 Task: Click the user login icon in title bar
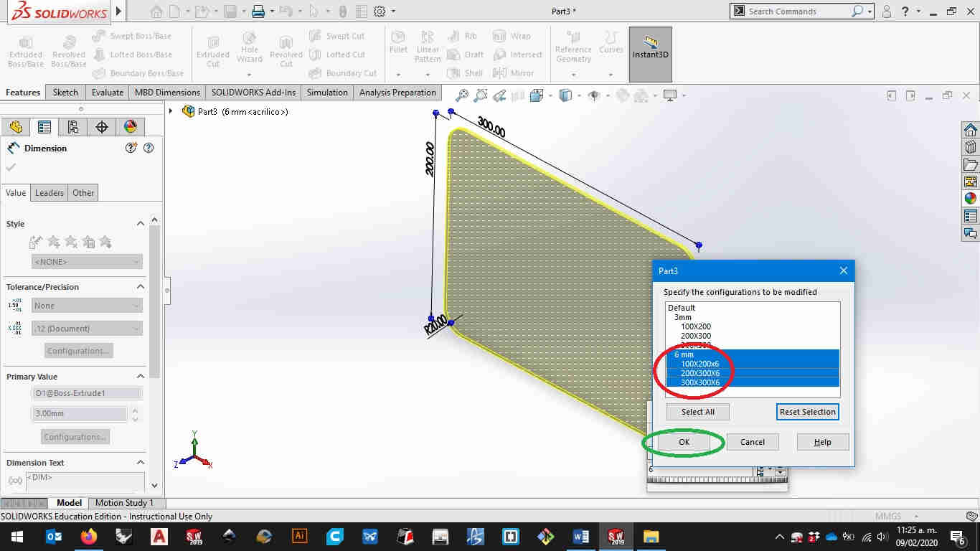coord(887,11)
